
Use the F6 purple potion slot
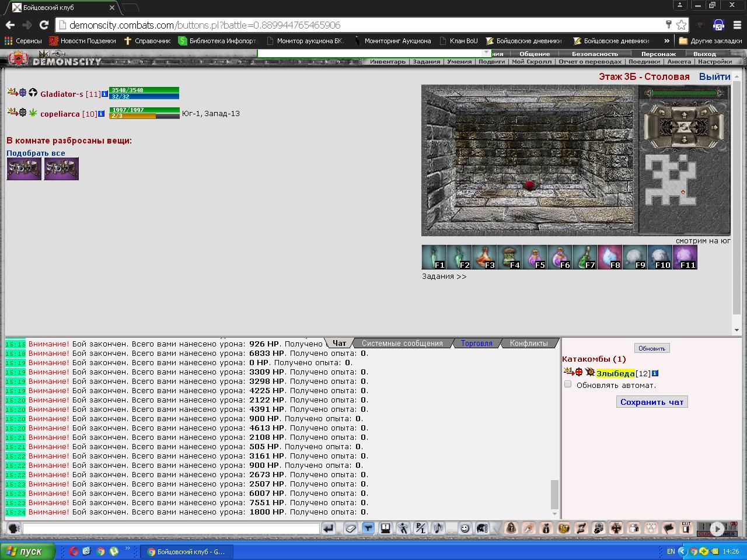click(560, 257)
